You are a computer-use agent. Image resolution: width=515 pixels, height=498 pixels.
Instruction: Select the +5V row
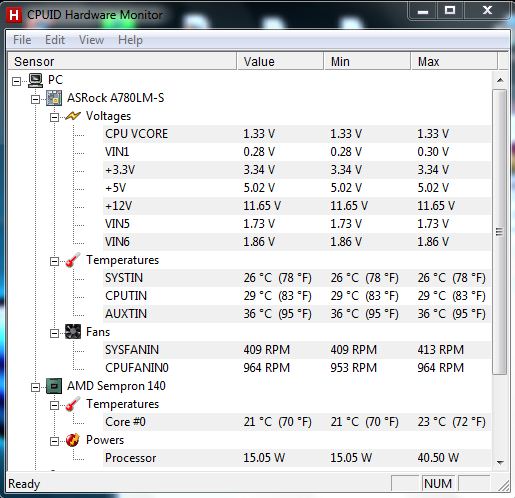click(x=297, y=188)
